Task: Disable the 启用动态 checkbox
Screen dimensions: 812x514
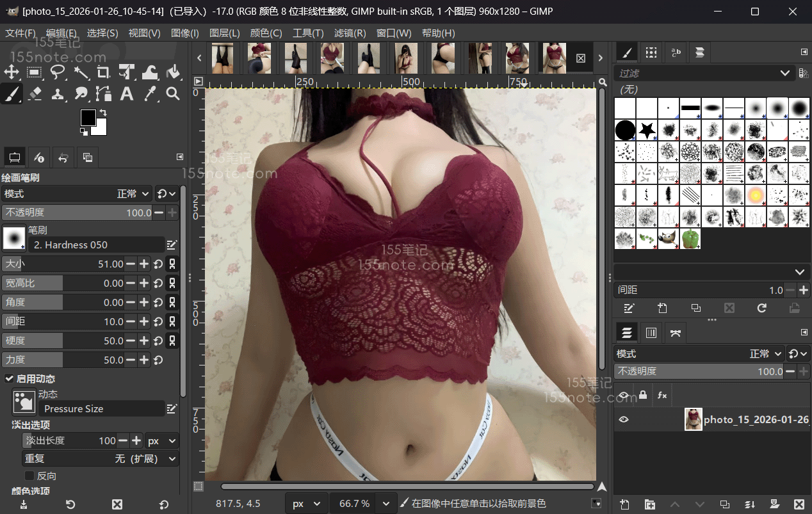Action: click(x=10, y=379)
